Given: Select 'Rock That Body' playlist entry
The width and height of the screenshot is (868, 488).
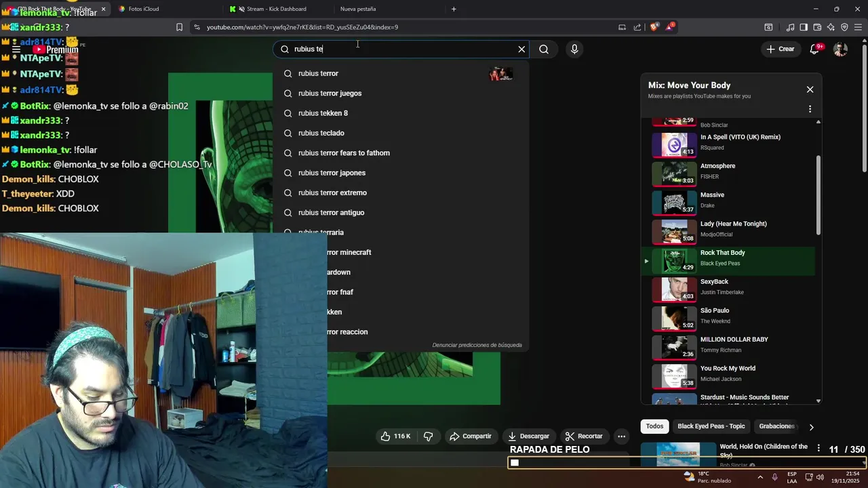Looking at the screenshot, I should (x=728, y=260).
